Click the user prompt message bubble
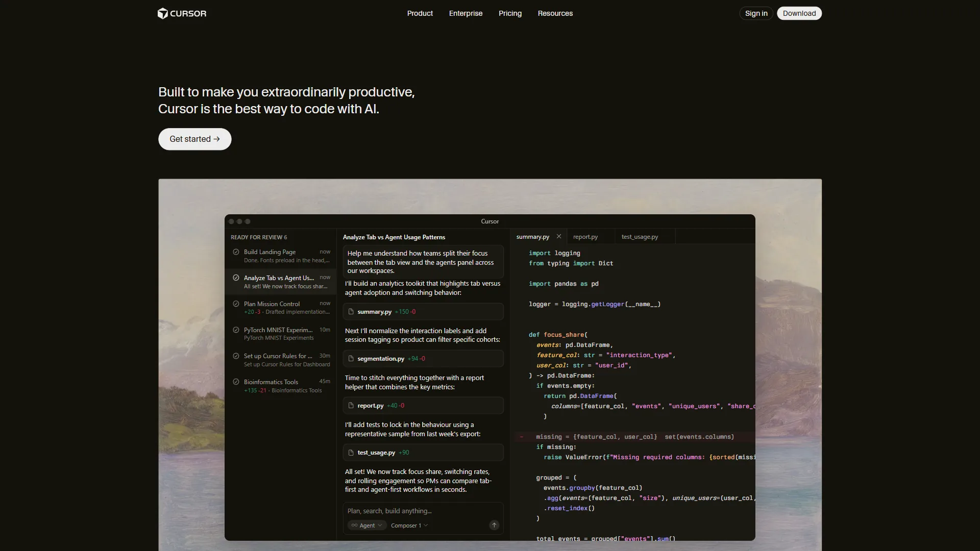The width and height of the screenshot is (980, 551). 423,262
